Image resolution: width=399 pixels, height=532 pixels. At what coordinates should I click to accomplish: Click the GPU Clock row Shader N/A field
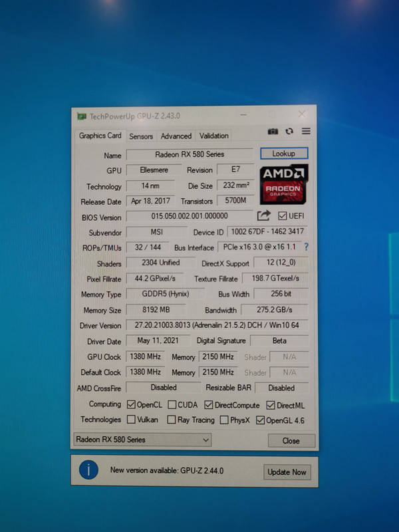(289, 356)
